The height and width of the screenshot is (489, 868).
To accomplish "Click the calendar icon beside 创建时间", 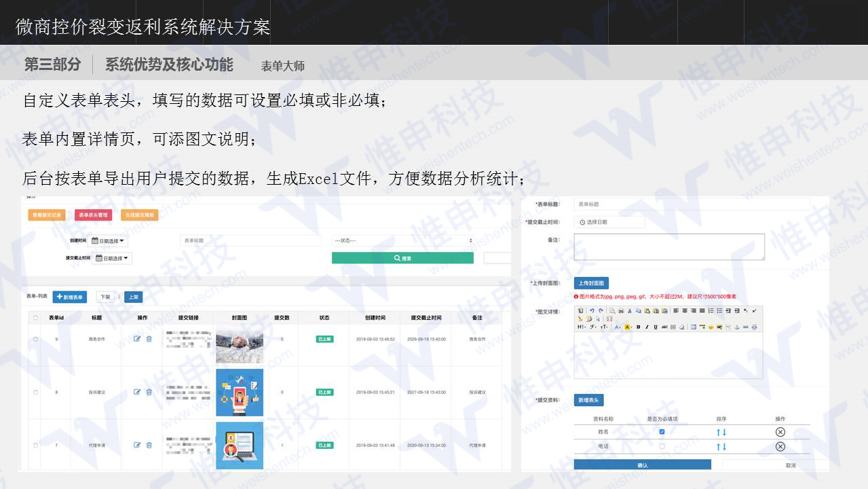I will point(95,240).
